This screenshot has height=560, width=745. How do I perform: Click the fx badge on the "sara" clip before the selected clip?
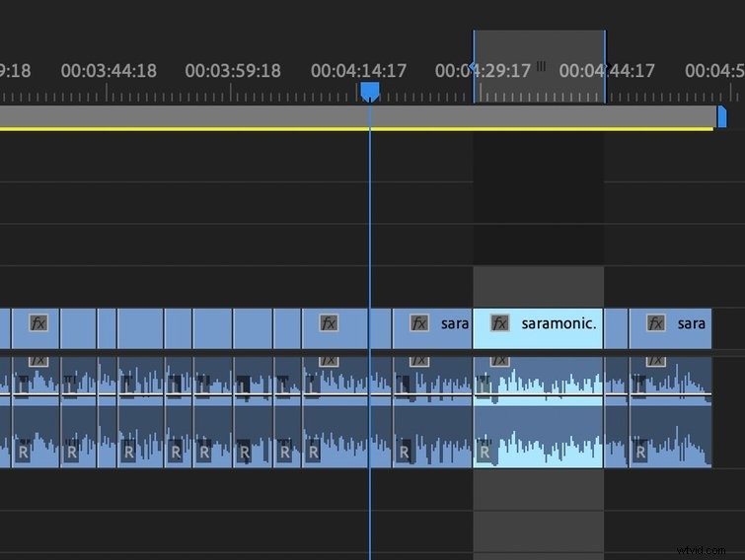pos(419,323)
